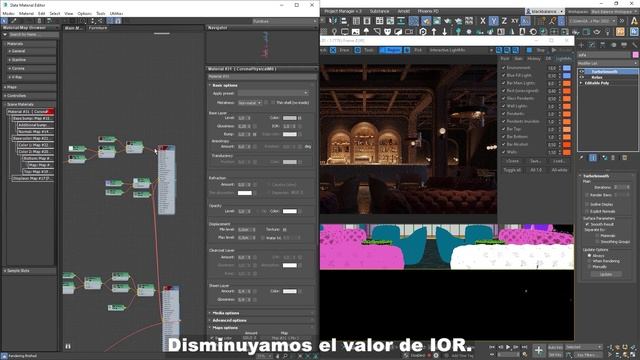Select the When Rendering update option
Screen dimensions: 640x360
coord(589,261)
